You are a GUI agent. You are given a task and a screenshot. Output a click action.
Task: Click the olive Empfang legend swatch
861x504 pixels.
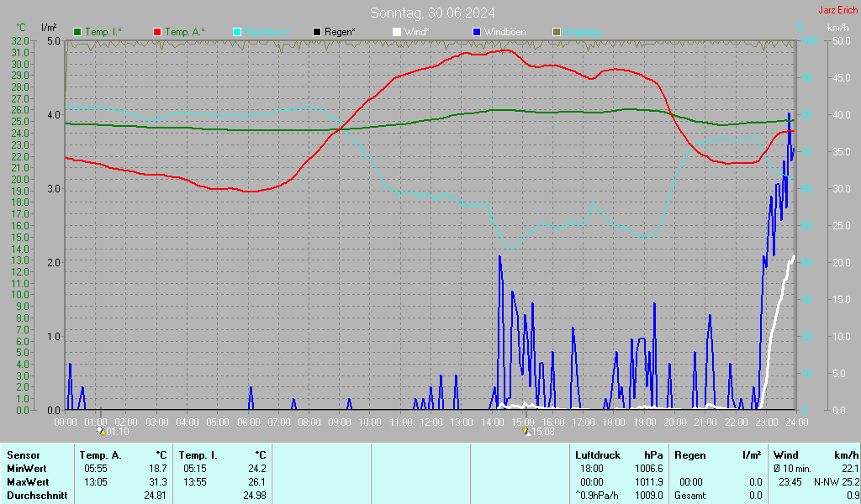pos(557,33)
